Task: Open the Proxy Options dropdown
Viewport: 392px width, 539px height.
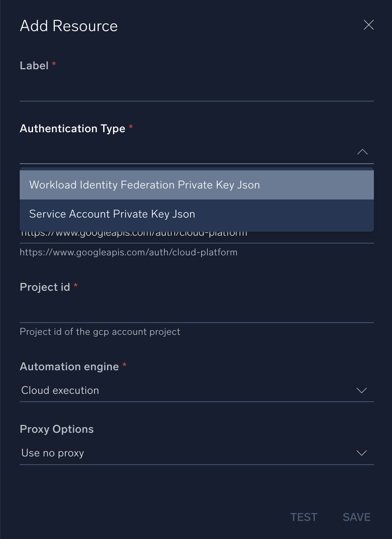Action: 197,453
